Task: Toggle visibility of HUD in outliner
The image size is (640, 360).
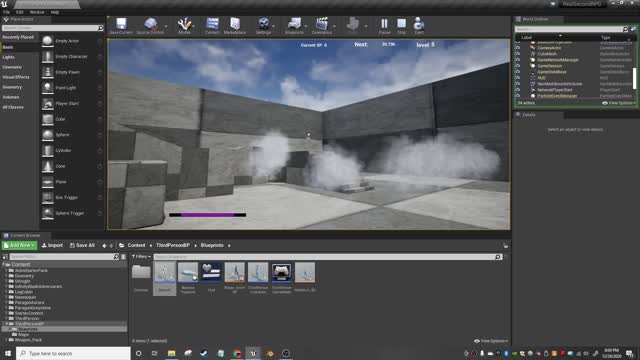Action: [518, 78]
